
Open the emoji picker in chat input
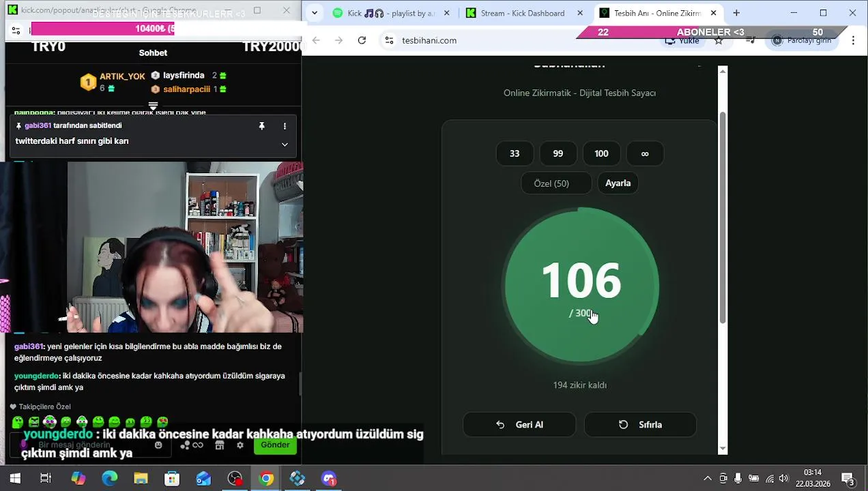pyautogui.click(x=158, y=445)
